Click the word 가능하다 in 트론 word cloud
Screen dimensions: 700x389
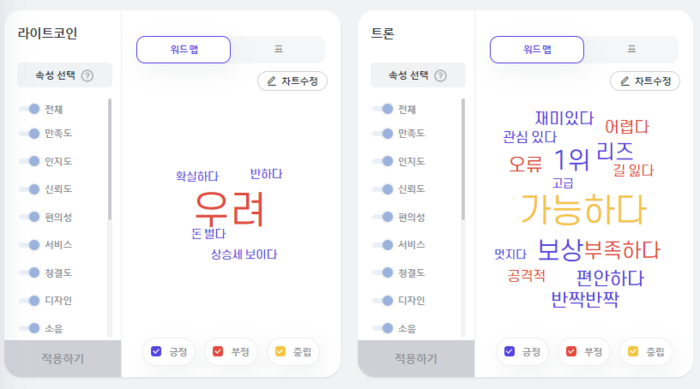point(583,209)
